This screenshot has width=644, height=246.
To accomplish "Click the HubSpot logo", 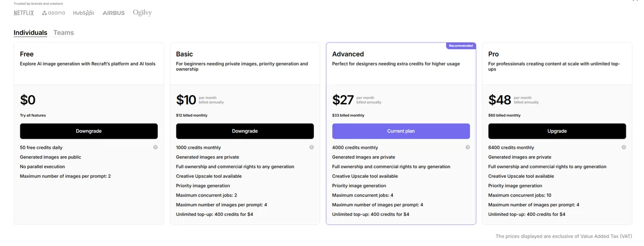I will point(84,12).
